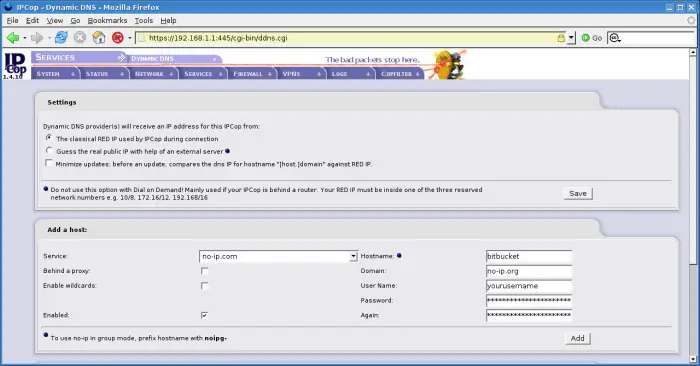Open the address bar history dropdown arrow
Image resolution: width=700 pixels, height=366 pixels.
click(x=571, y=38)
